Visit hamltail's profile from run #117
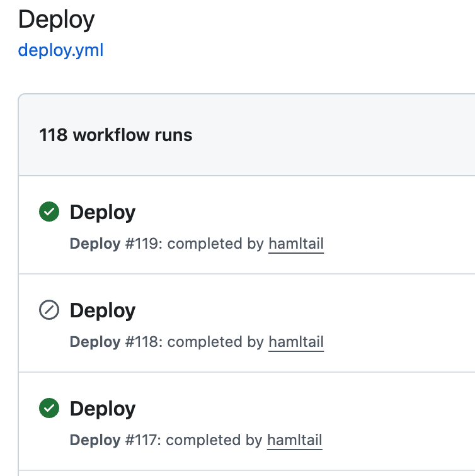475x476 pixels. point(295,440)
